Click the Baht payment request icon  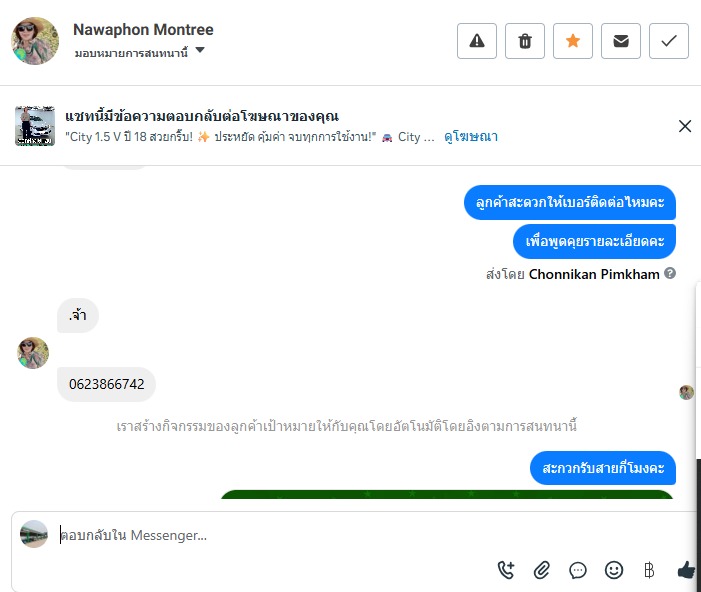click(649, 570)
